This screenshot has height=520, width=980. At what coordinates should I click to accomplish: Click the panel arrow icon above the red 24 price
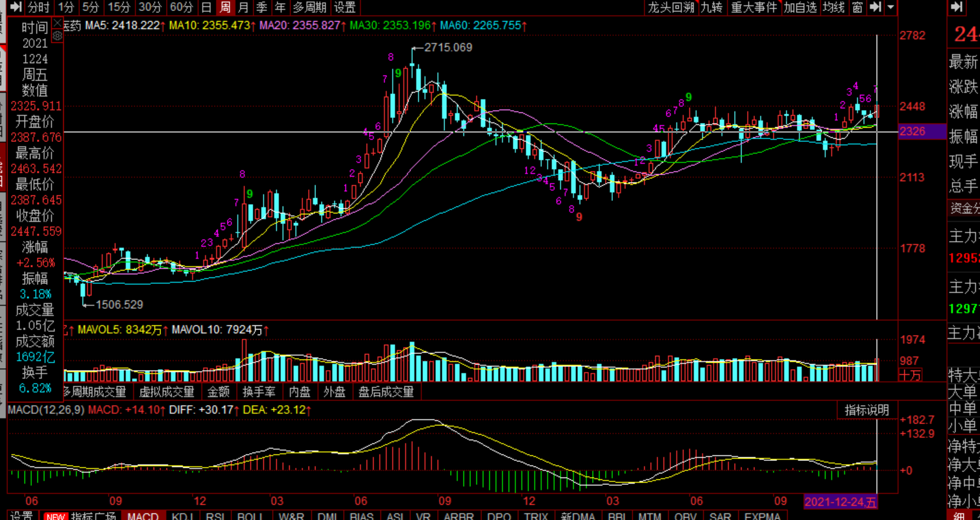(x=957, y=7)
